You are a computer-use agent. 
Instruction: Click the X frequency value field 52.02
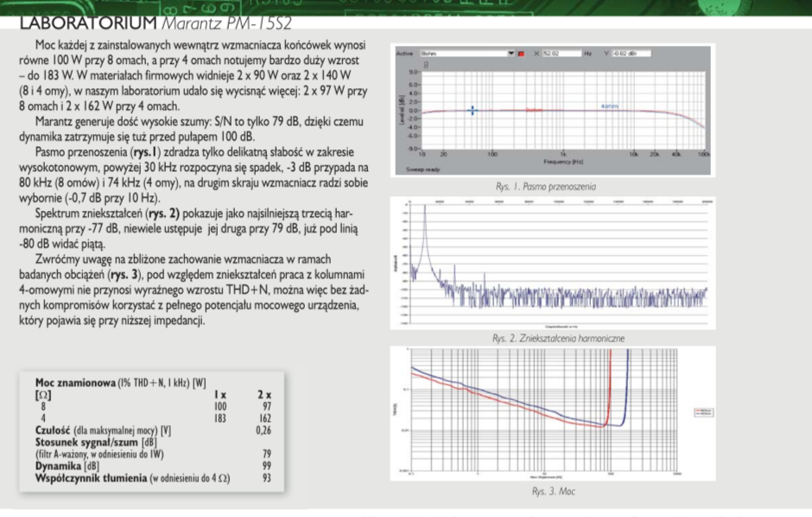pyautogui.click(x=561, y=54)
